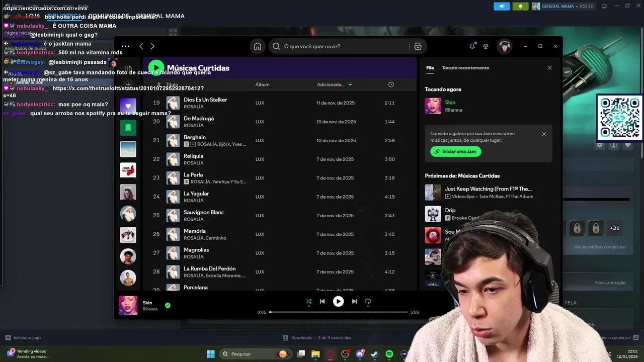Open Rihanna artist link in queue panel
The width and height of the screenshot is (644, 362).
tap(453, 110)
